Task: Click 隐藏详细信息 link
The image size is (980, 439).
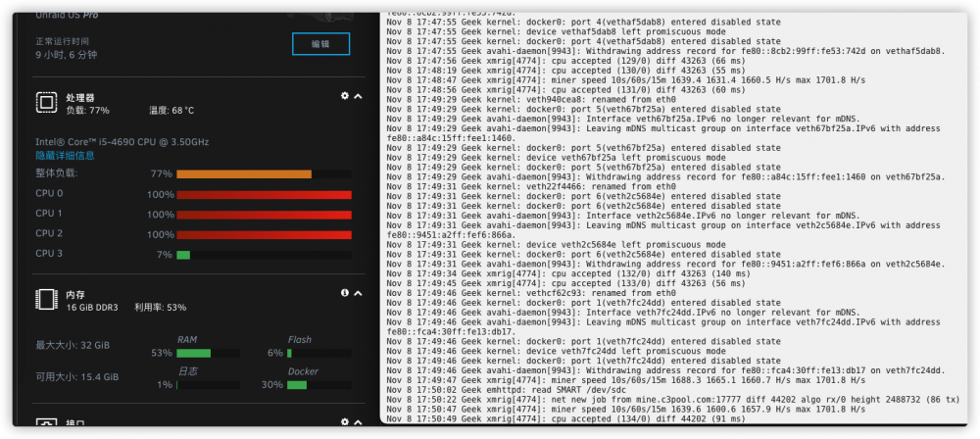Action: point(65,156)
